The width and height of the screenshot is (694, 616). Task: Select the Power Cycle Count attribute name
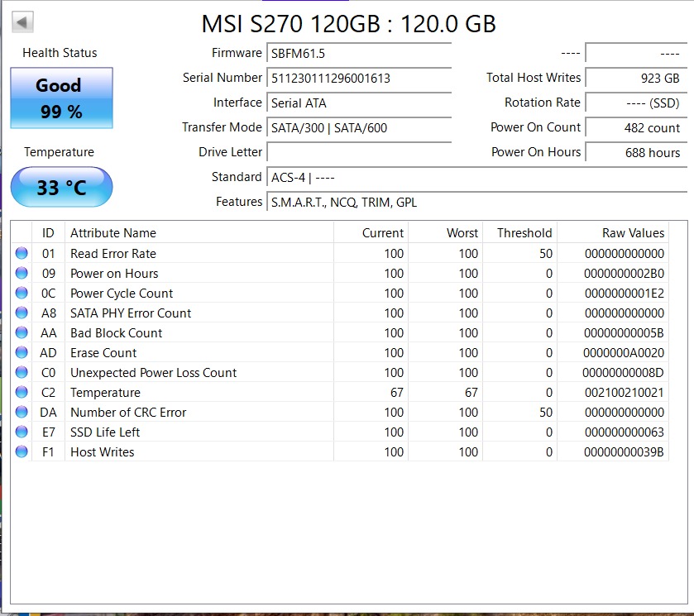(122, 294)
